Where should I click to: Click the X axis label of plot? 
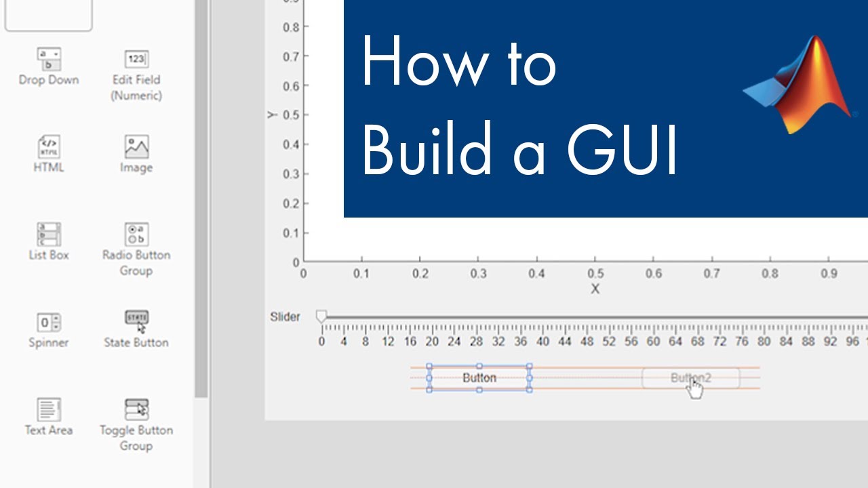(x=595, y=289)
